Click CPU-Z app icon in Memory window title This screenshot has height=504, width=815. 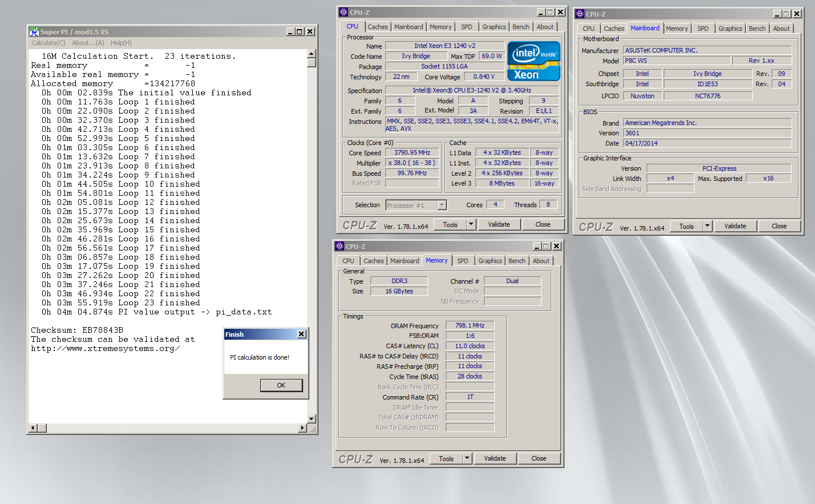pos(339,246)
